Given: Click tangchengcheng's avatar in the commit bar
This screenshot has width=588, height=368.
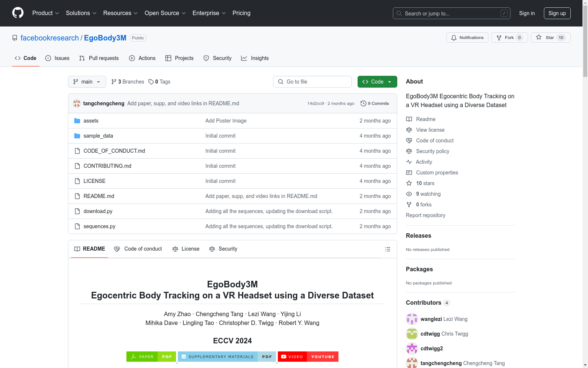Looking at the screenshot, I should click(x=77, y=103).
